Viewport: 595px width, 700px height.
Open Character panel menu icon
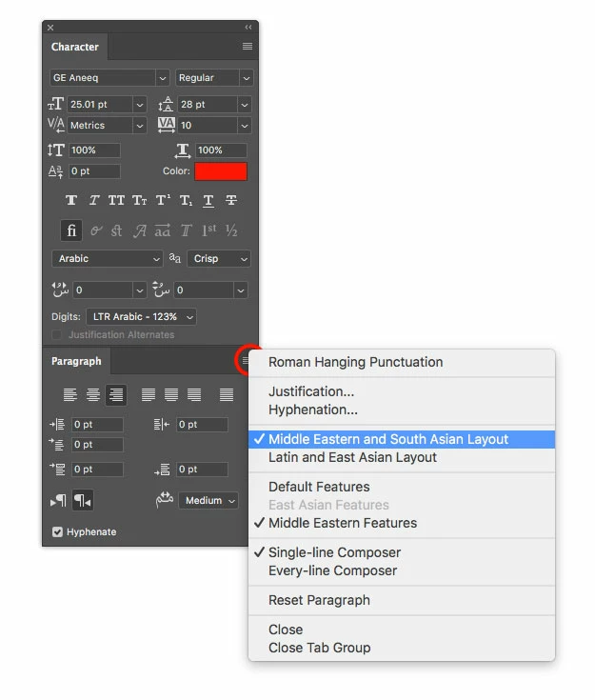248,47
